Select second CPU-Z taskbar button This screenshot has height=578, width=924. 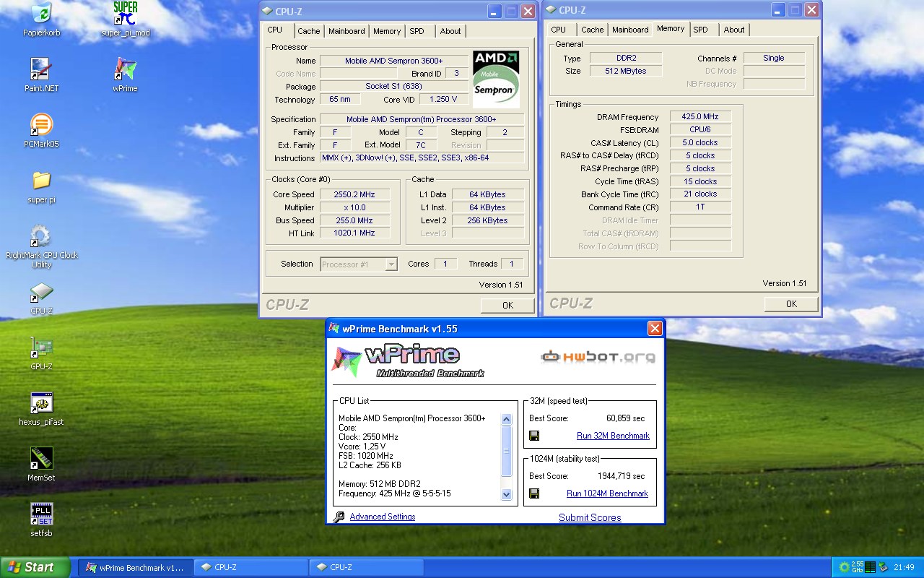click(x=367, y=567)
